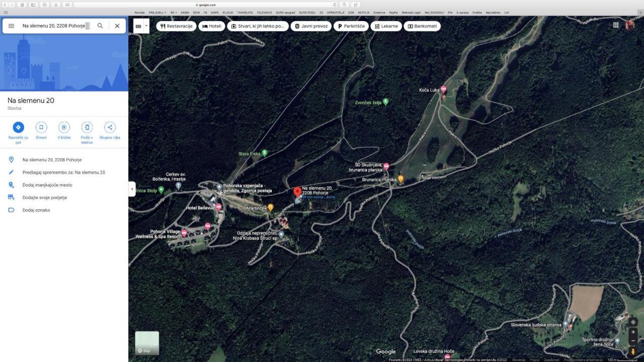The width and height of the screenshot is (644, 362).
Task: Filter by Bankomati chip
Action: (422, 26)
